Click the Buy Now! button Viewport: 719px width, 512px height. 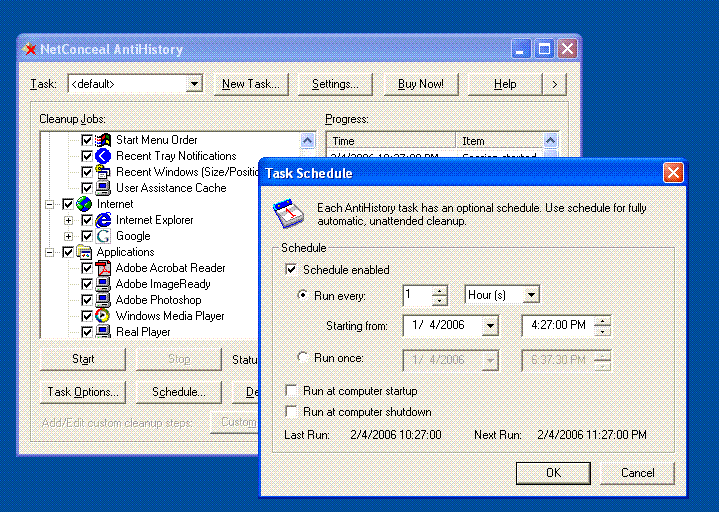click(x=421, y=84)
